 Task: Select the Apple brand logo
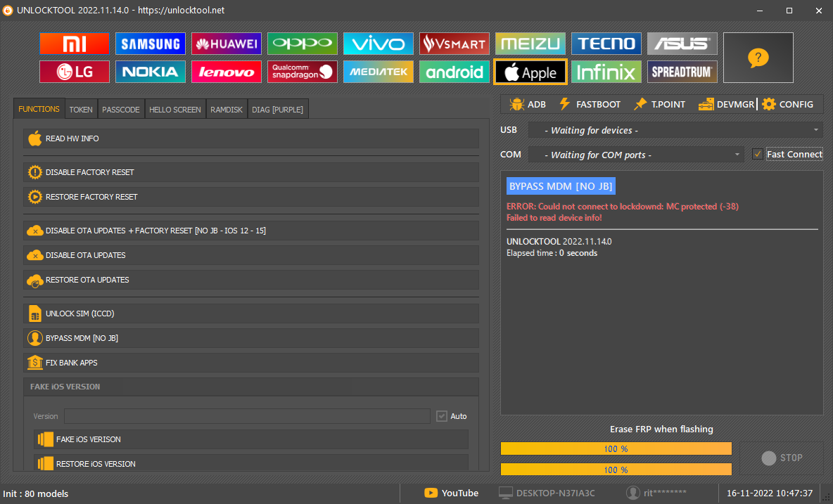pyautogui.click(x=530, y=72)
